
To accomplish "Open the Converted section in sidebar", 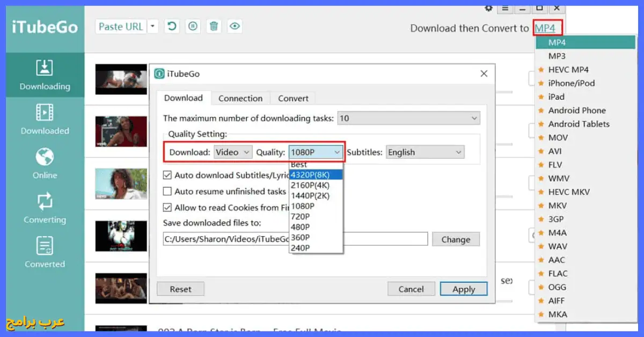I will point(45,253).
